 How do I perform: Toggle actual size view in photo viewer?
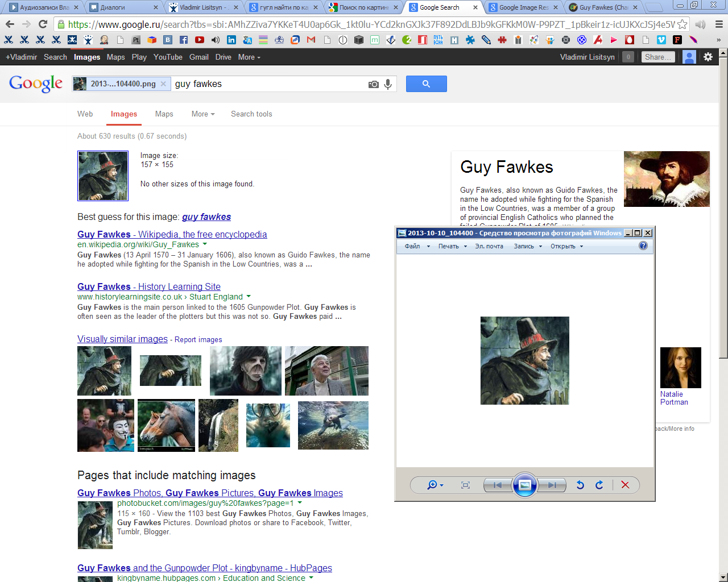(x=465, y=485)
